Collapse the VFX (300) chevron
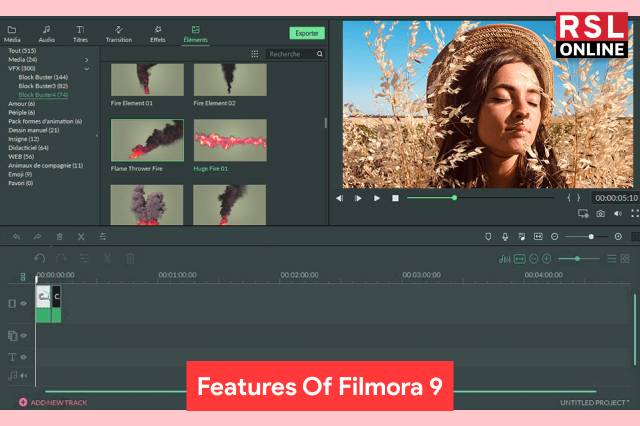The width and height of the screenshot is (640, 426). pos(87,69)
